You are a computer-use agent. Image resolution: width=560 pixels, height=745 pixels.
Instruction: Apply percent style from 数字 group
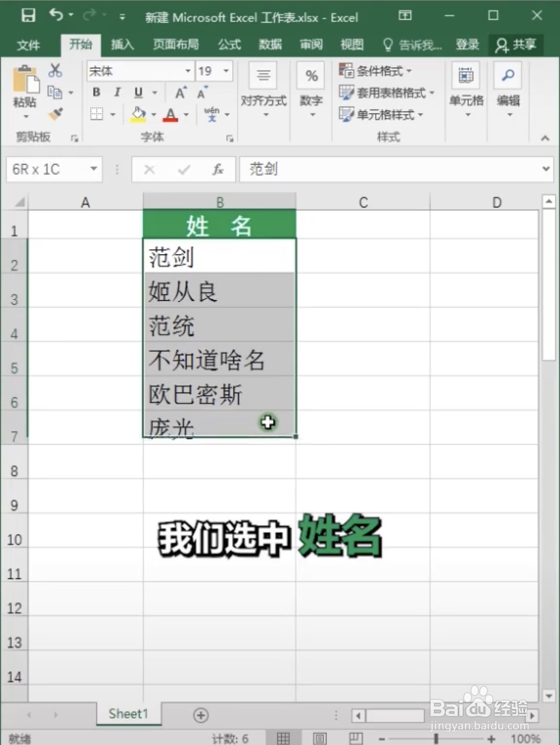(311, 76)
